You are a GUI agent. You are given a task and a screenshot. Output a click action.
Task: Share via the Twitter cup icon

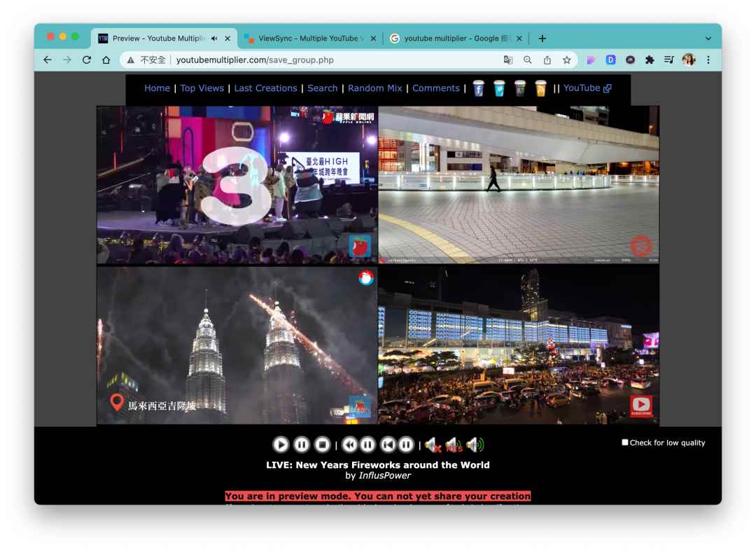(499, 88)
